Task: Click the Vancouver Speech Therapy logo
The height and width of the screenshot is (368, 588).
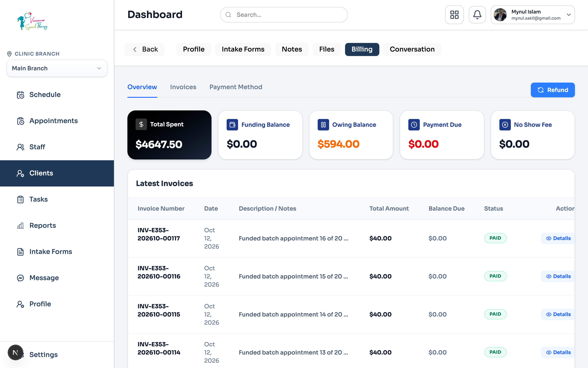Action: [x=32, y=21]
